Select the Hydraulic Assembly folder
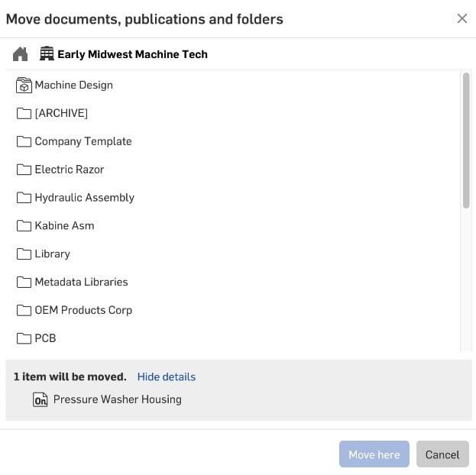Screen dimensions: 476x475 [x=84, y=198]
